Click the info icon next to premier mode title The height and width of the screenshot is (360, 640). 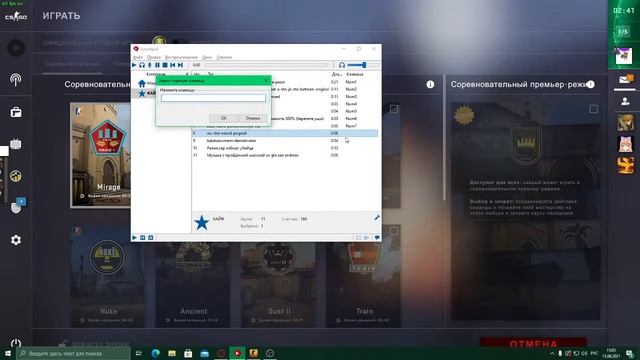591,84
